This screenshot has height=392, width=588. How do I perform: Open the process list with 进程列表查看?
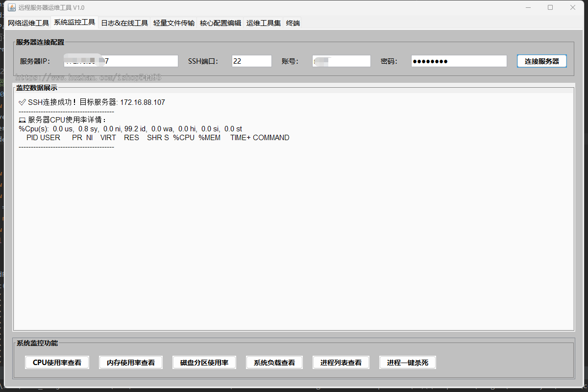pyautogui.click(x=341, y=363)
